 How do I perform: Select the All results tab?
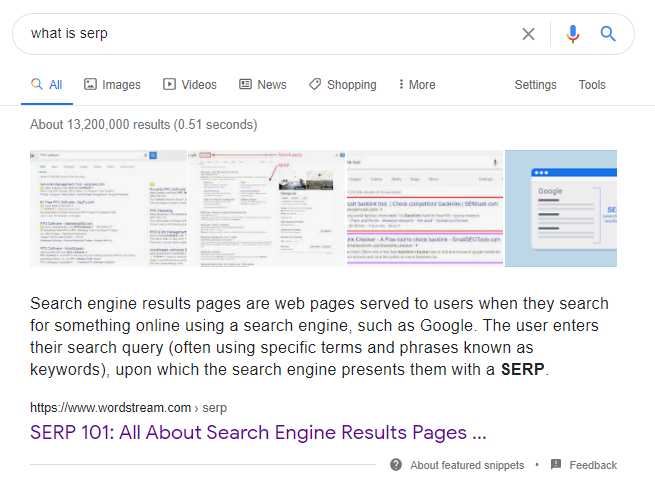(x=46, y=85)
